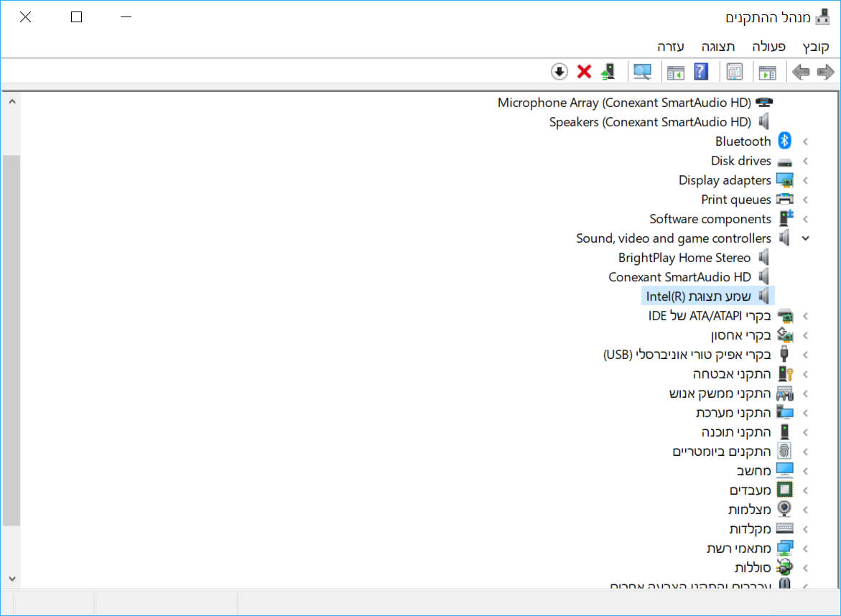This screenshot has height=616, width=841.
Task: Select Speakers (Conexant SmartAudio HD)
Action: (x=650, y=122)
